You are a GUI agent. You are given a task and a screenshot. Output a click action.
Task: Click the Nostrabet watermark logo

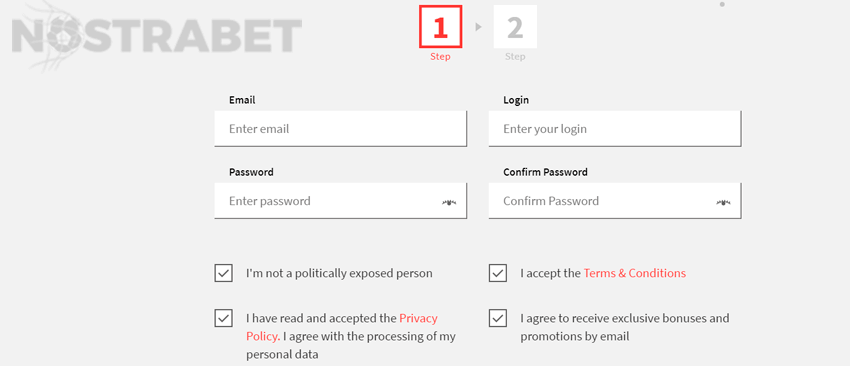pyautogui.click(x=156, y=36)
